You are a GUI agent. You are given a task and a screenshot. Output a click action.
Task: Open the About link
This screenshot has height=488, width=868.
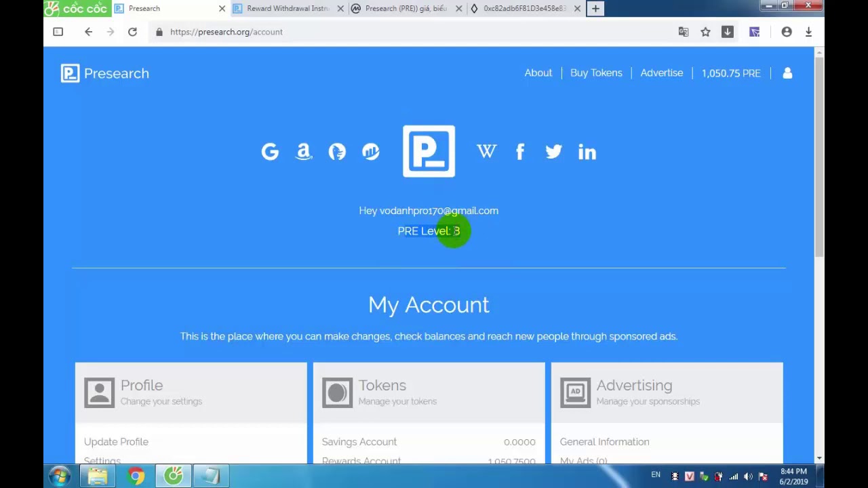(x=538, y=73)
